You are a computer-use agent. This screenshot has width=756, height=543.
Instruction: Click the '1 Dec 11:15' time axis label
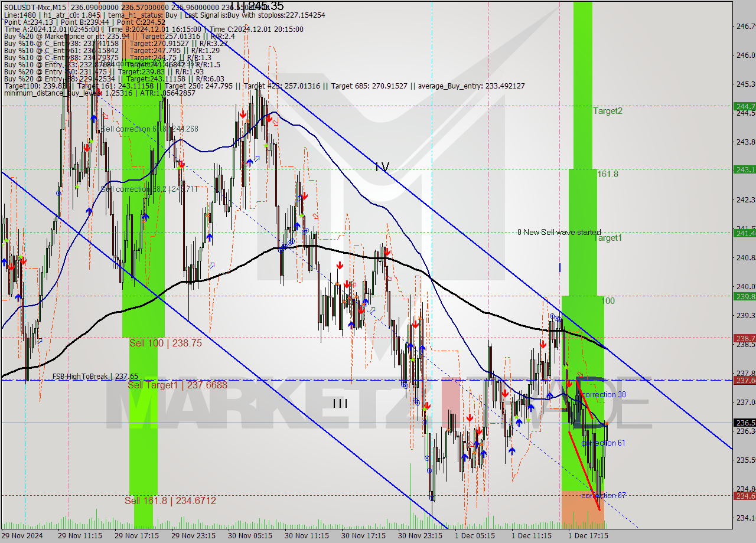[x=532, y=536]
